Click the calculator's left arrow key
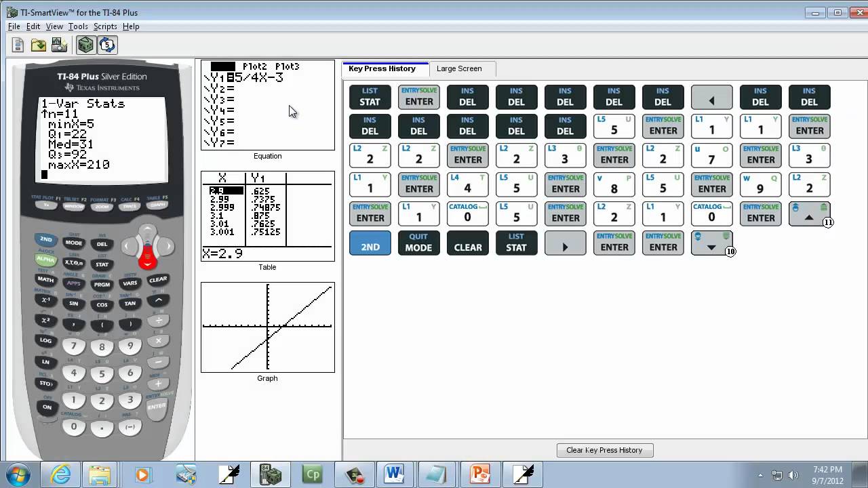This screenshot has width=868, height=488. tap(129, 246)
